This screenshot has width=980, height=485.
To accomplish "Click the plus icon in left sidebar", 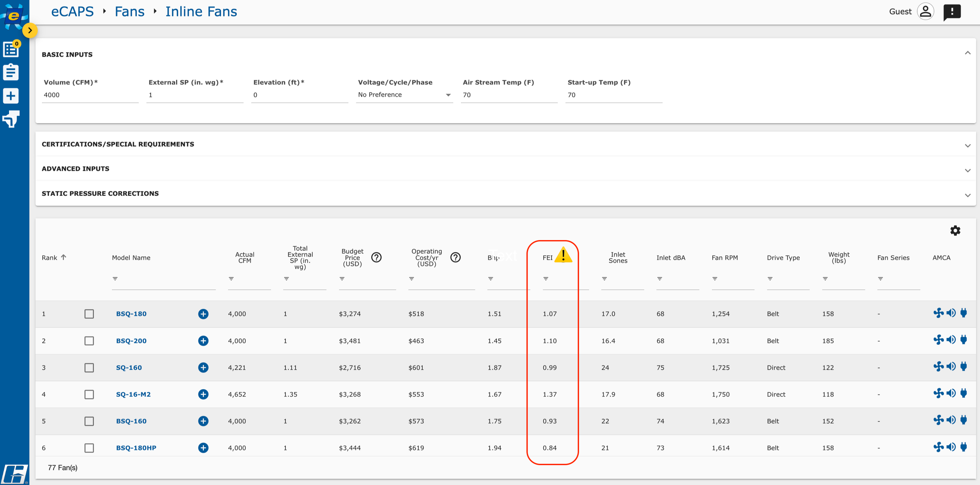I will [11, 96].
